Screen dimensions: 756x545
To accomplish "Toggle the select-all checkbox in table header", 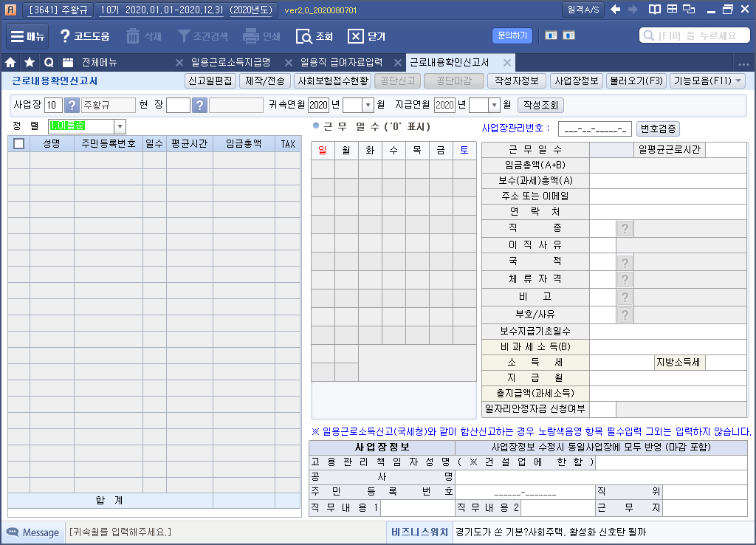I will 18,144.
